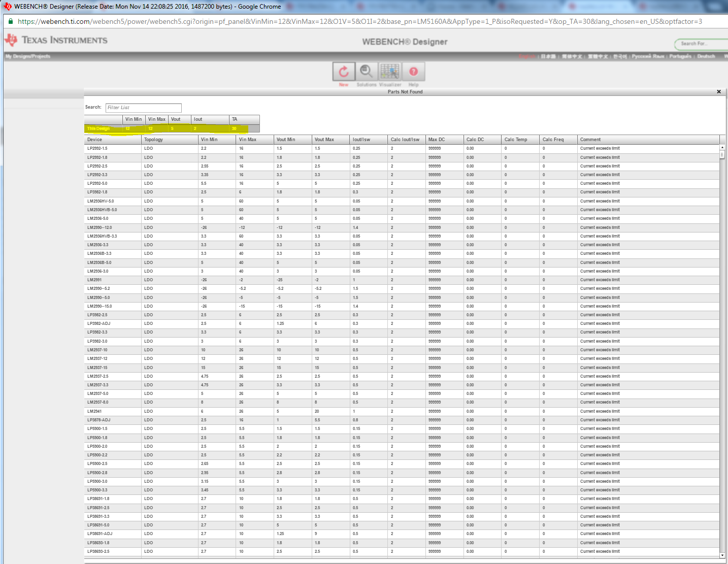Sort by the Device column header

click(x=113, y=140)
